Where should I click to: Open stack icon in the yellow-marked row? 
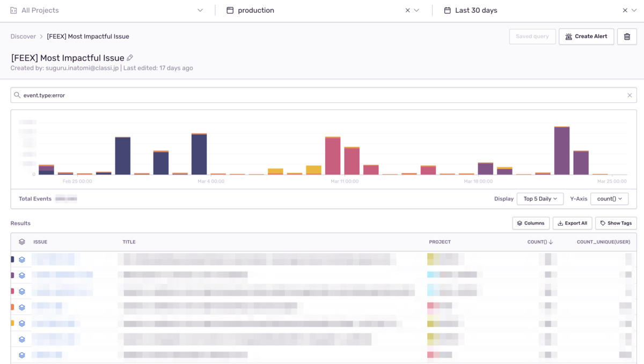pos(22,324)
